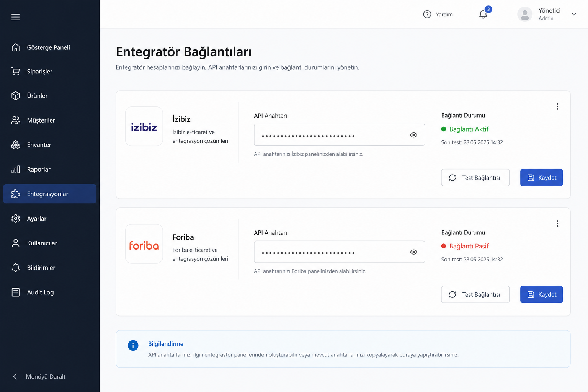
Task: Click the İzibiz logo thumbnail
Action: coord(144,126)
